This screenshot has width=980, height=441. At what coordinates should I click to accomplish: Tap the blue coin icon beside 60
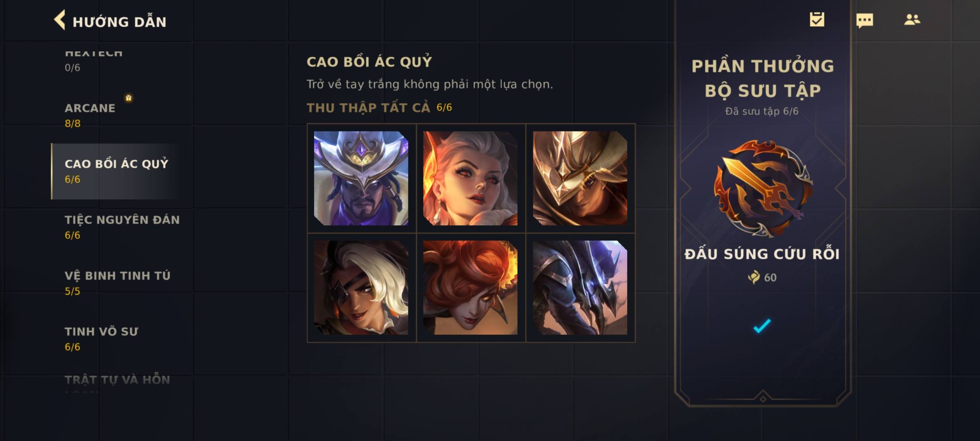pyautogui.click(x=754, y=277)
